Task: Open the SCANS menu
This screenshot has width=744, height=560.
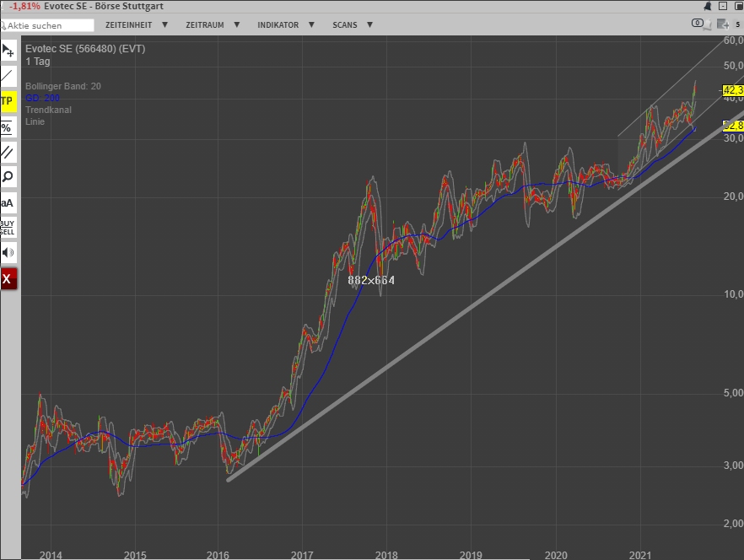Action: (x=345, y=25)
